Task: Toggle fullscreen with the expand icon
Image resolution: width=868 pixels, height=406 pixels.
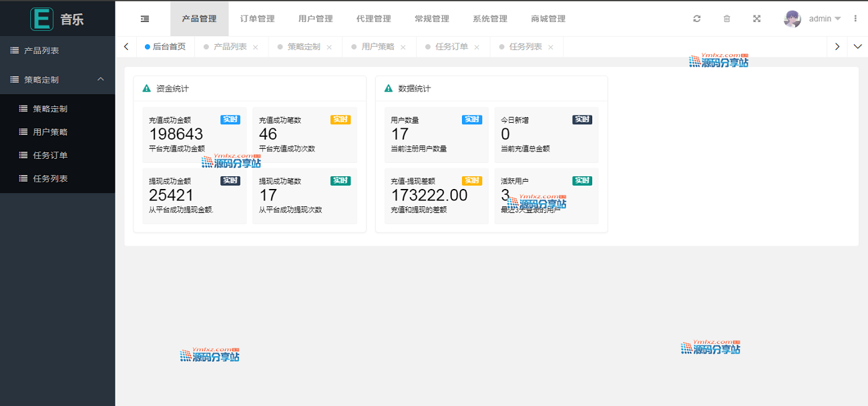Action: 757,19
